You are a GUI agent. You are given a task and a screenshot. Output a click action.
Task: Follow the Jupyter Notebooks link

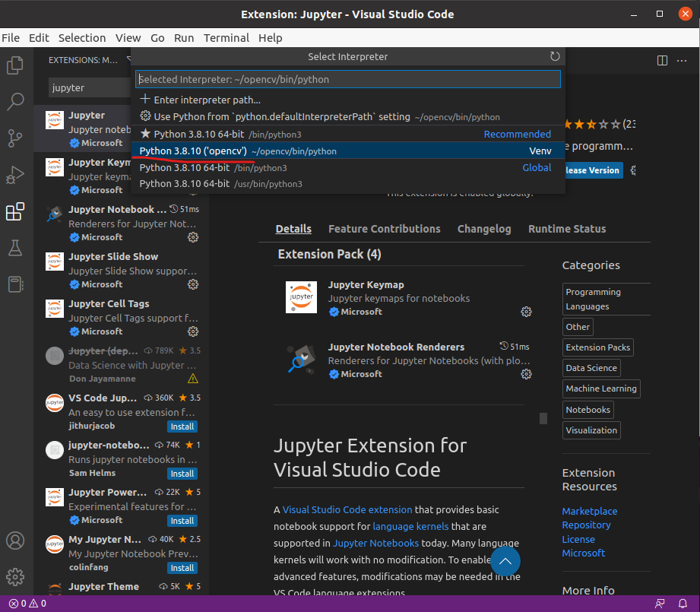pyautogui.click(x=375, y=544)
